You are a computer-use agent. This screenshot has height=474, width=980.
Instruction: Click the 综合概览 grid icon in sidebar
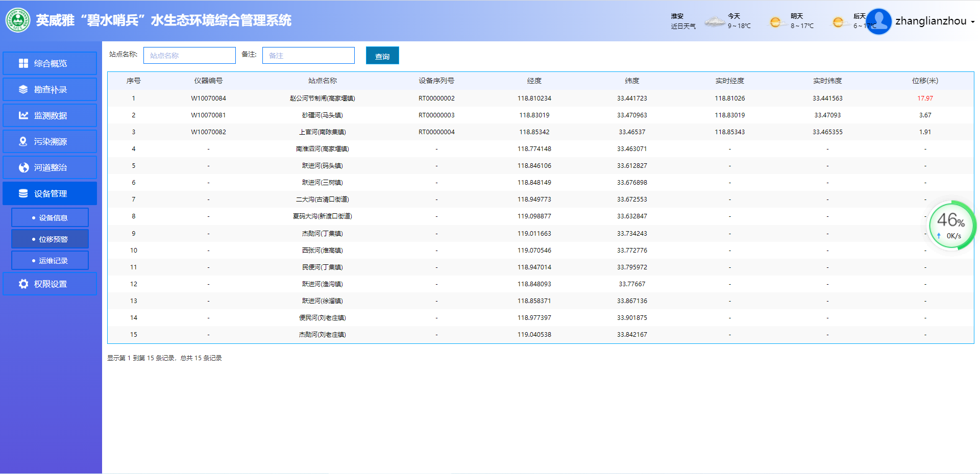23,63
